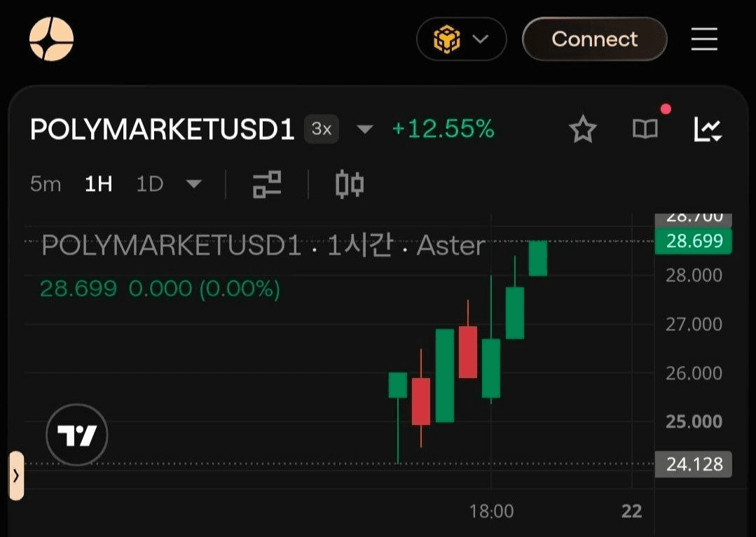Open the chart type selector icon
This screenshot has width=756, height=537.
coord(707,129)
